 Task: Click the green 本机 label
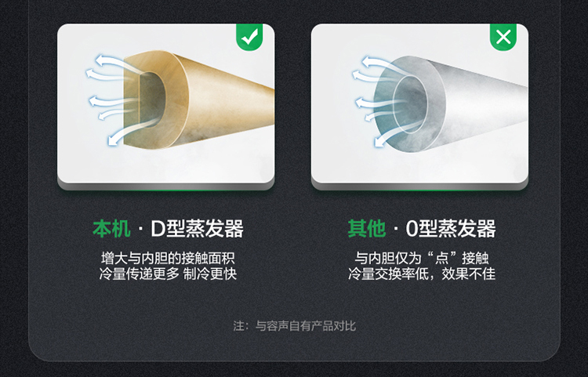111,229
